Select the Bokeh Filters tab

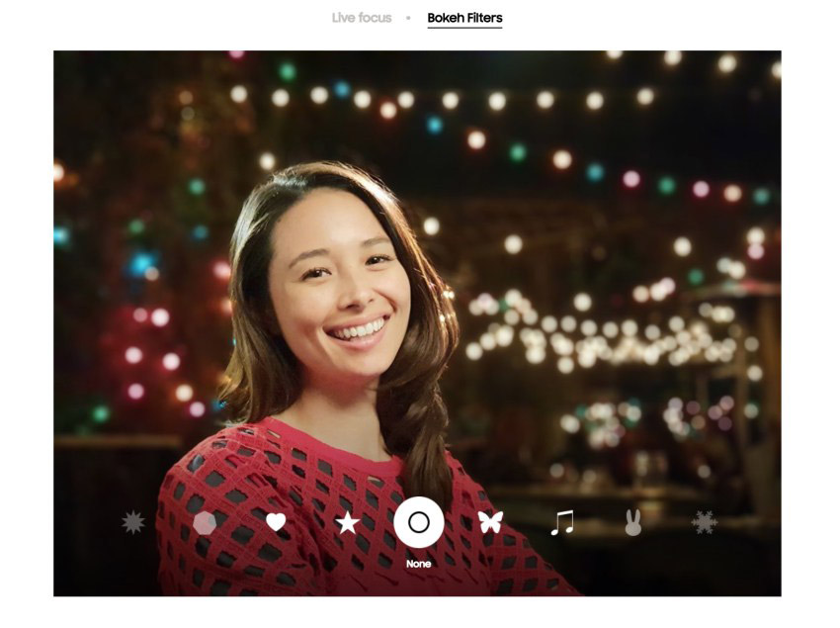tap(464, 18)
